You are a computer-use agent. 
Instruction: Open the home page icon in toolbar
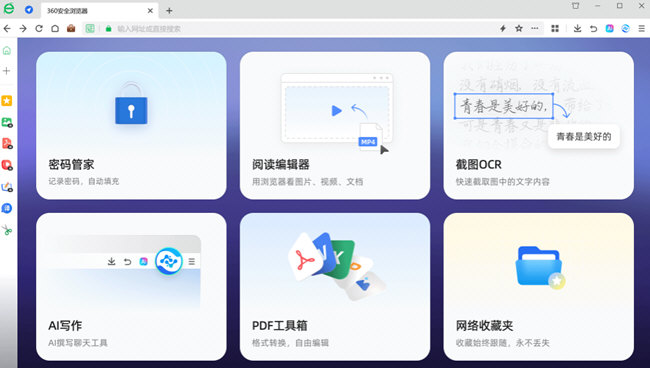(55, 28)
